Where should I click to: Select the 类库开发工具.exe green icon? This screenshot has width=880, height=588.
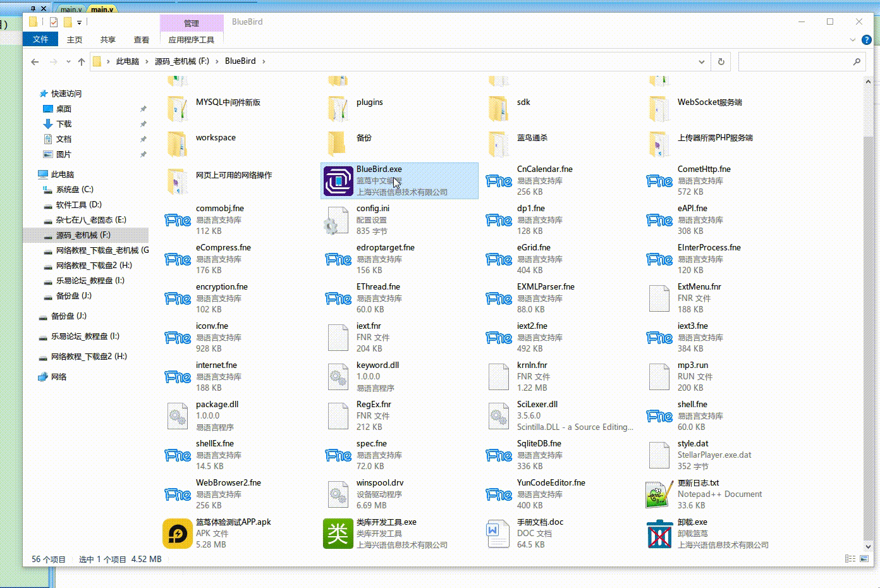coord(338,534)
